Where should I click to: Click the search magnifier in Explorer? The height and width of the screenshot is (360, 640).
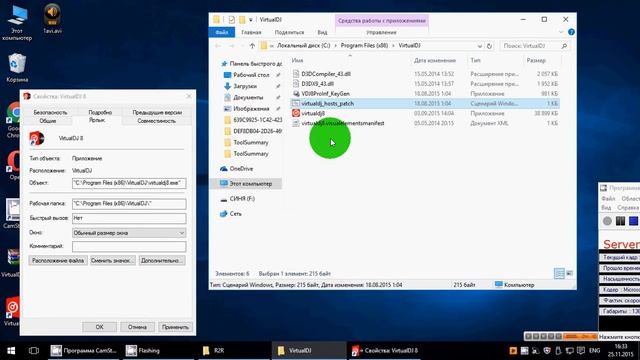coord(564,46)
